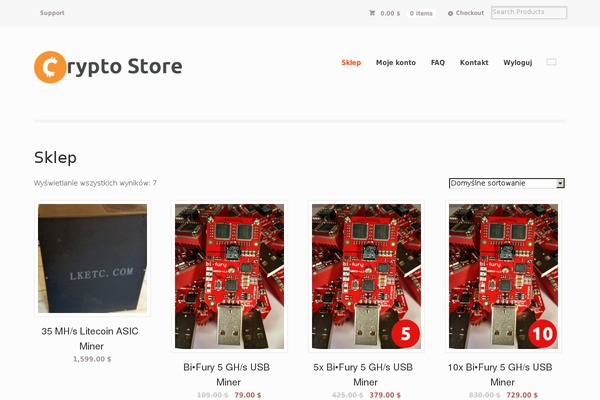Click the Support link in top bar

pyautogui.click(x=52, y=13)
